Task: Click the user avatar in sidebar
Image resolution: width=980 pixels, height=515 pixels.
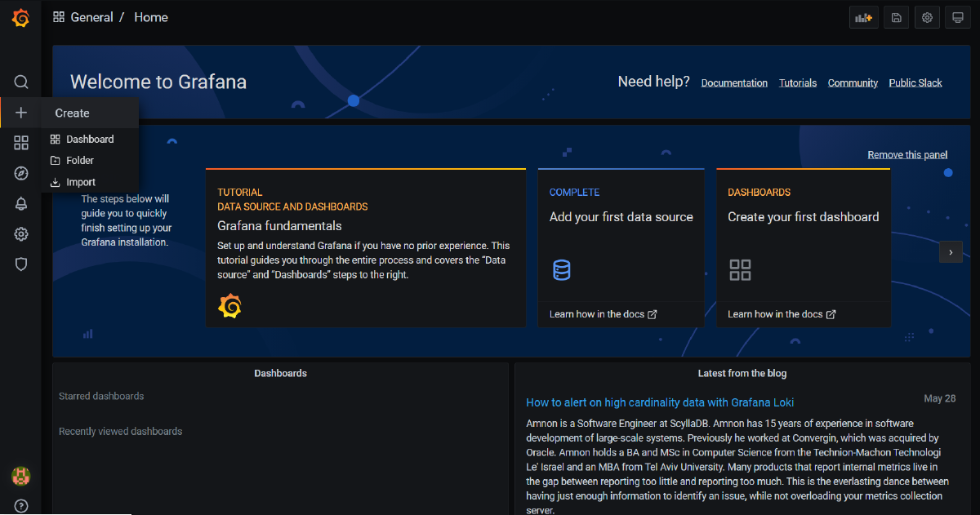Action: click(21, 475)
